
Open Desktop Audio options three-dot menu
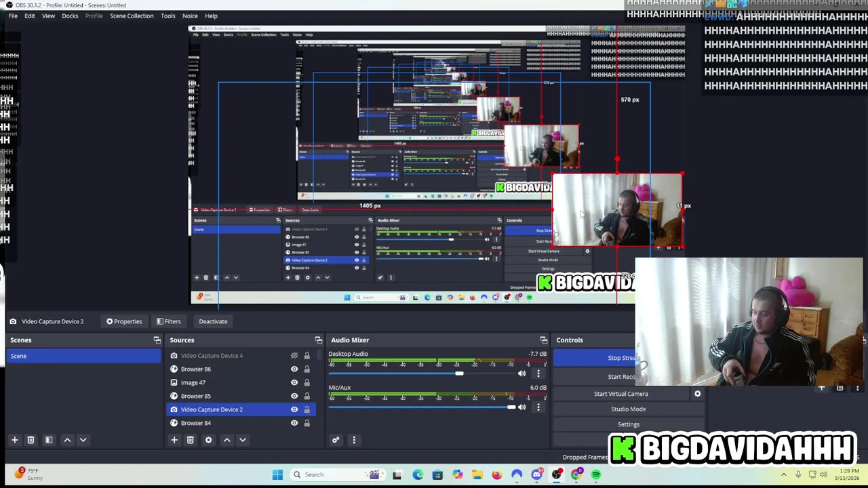pyautogui.click(x=538, y=373)
